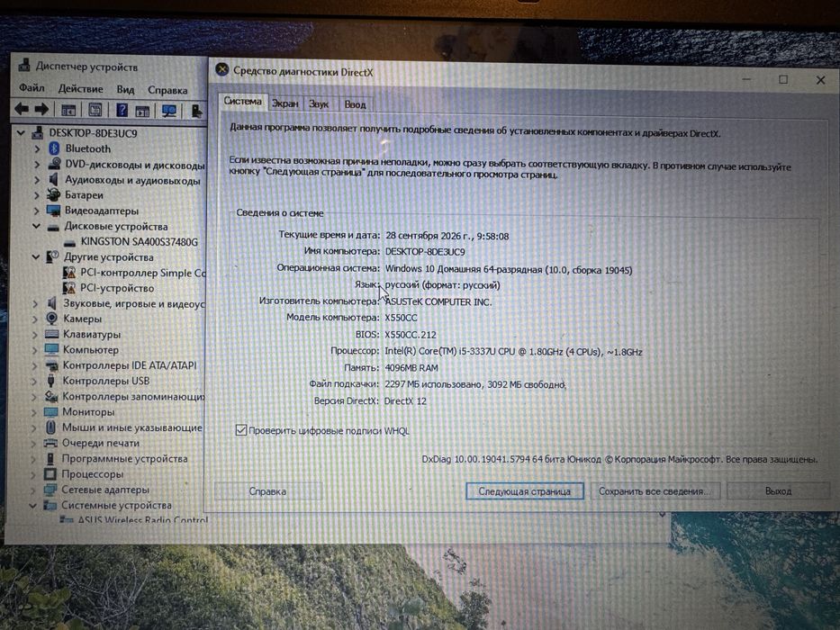
Task: Collapse the DESKTOP-8DE3UC9 root node
Action: point(21,132)
